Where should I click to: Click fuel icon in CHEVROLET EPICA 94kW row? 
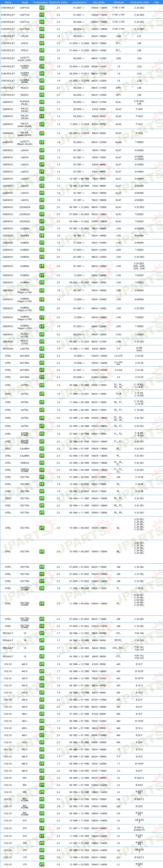[x=42, y=43]
